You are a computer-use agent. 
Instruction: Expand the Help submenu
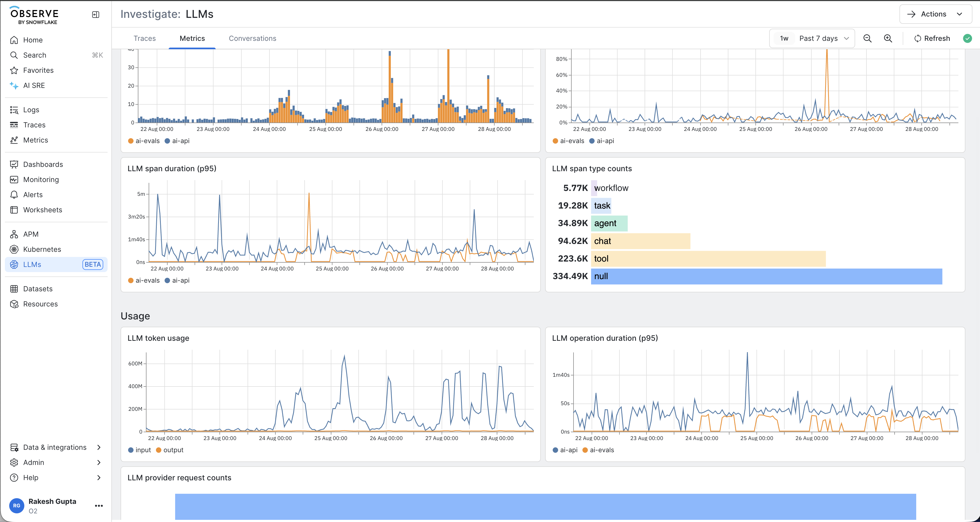56,478
